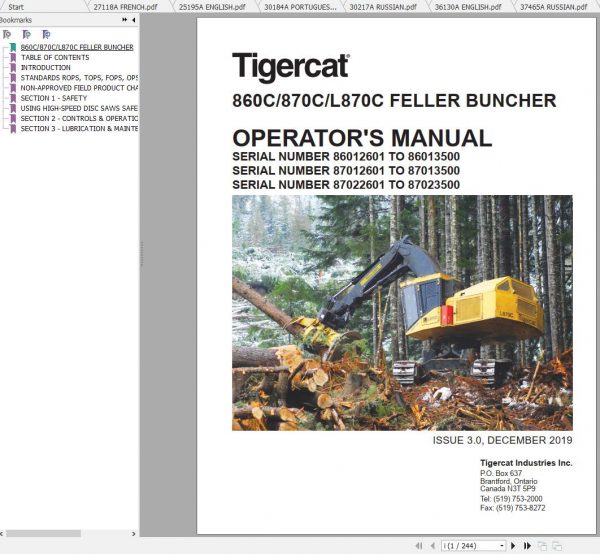The image size is (600, 554).
Task: Switch to the 25195A ENGLISH.pdf tab
Action: [x=212, y=7]
